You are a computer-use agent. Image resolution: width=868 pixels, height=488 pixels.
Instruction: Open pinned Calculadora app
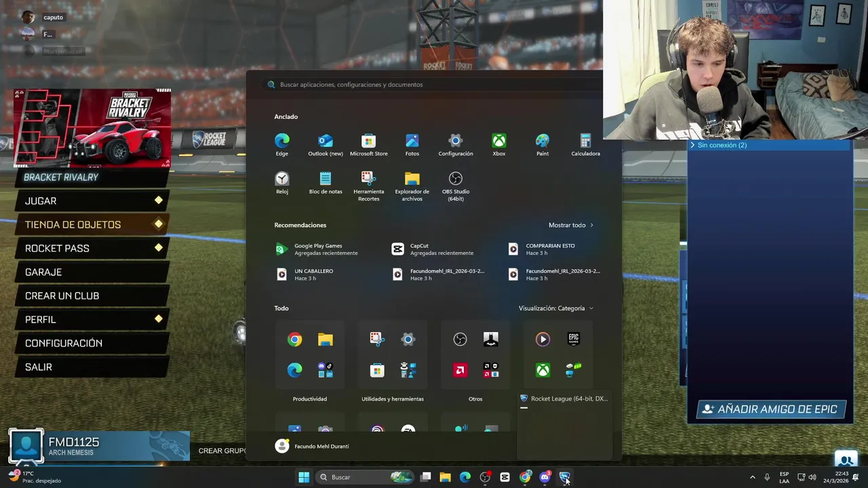click(585, 145)
